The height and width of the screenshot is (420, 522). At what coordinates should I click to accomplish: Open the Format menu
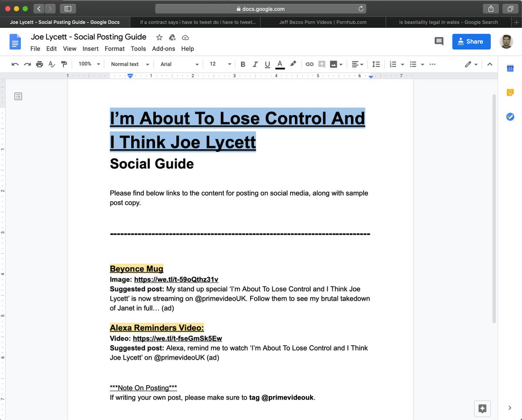114,49
